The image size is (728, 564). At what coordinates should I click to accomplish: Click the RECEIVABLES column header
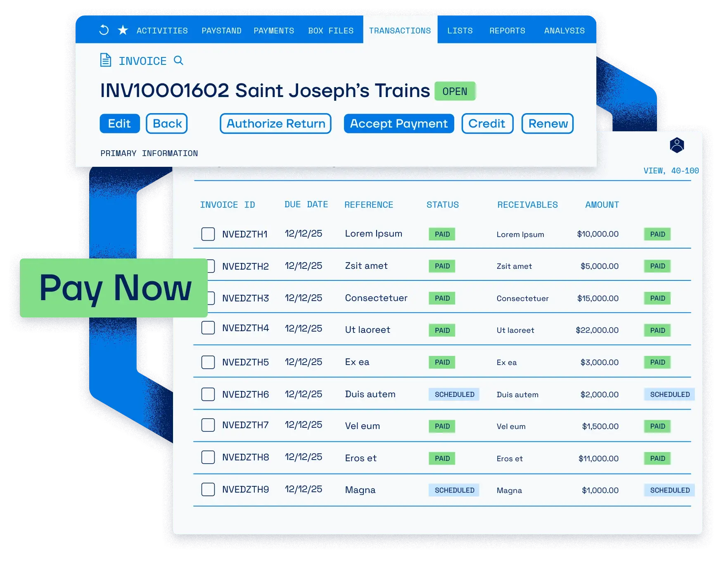(x=527, y=204)
